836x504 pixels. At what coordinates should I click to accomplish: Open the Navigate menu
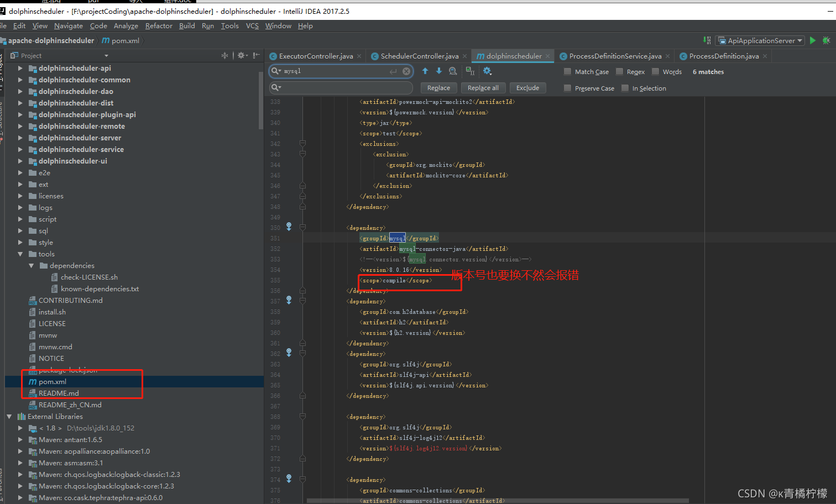point(69,25)
